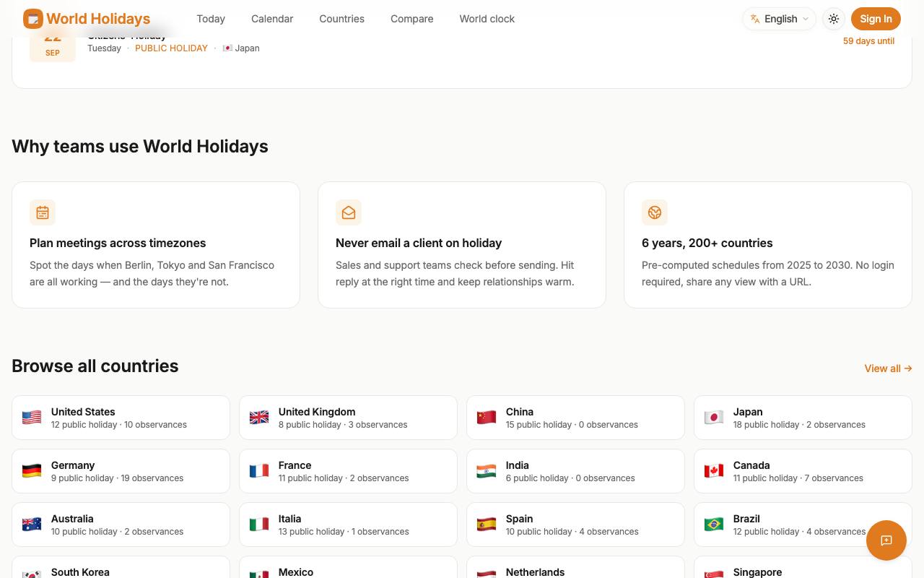924x578 pixels.
Task: Click the Netherlands country name
Action: point(535,572)
